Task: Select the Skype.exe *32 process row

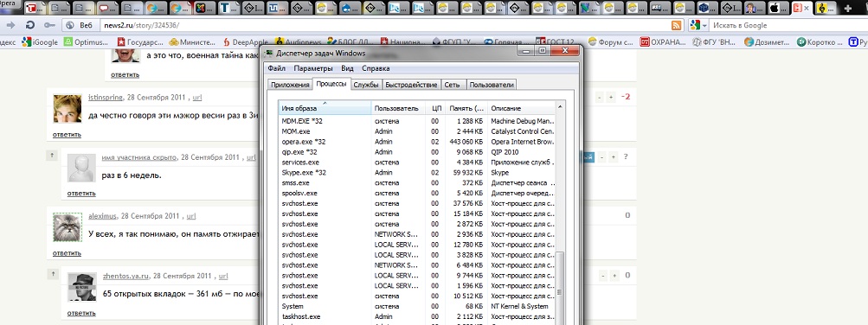Action: [416, 173]
